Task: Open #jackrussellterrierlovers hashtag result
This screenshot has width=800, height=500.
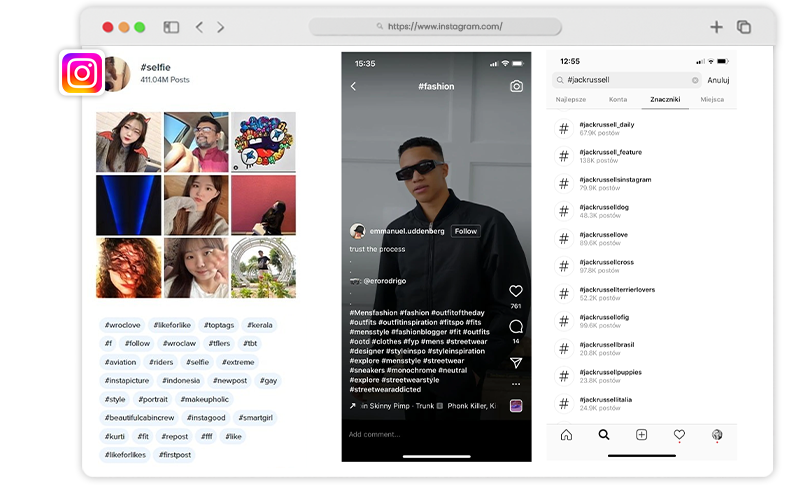Action: coord(642,294)
